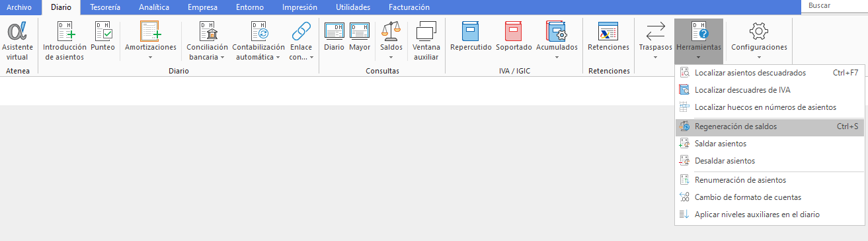Screen dimensions: 868x241
Task: Click the Enlace con... chain icon
Action: pos(301,31)
